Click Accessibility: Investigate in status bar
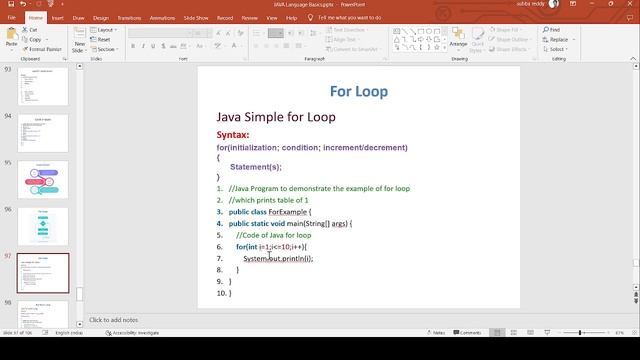Image resolution: width=640 pixels, height=360 pixels. click(x=132, y=333)
